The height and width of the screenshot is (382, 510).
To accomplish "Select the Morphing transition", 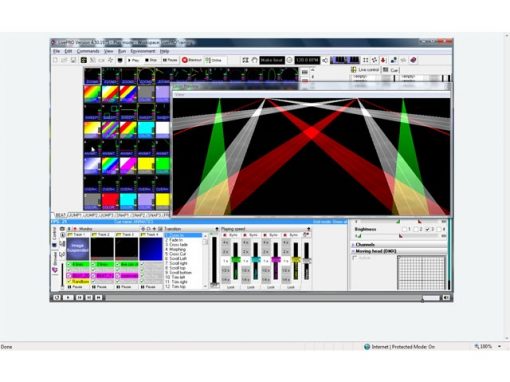I will pyautogui.click(x=176, y=249).
